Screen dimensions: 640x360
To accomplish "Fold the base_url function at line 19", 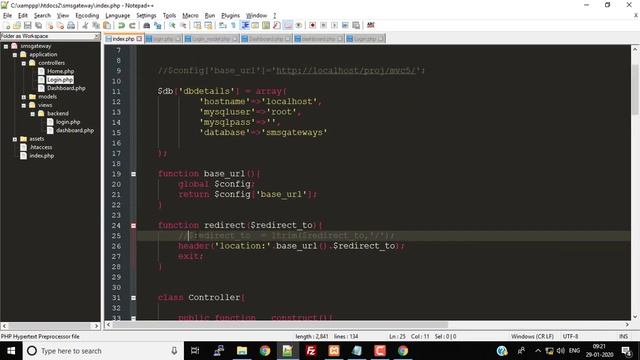I will (133, 174).
